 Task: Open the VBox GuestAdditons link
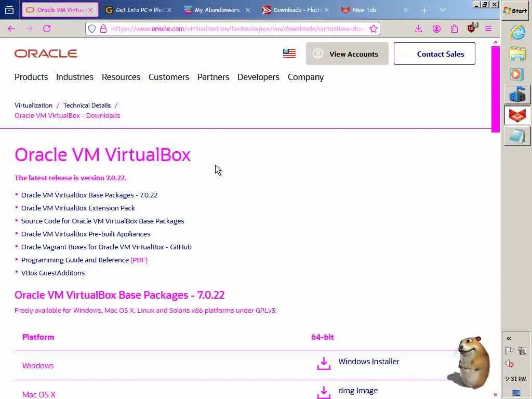[x=53, y=273]
